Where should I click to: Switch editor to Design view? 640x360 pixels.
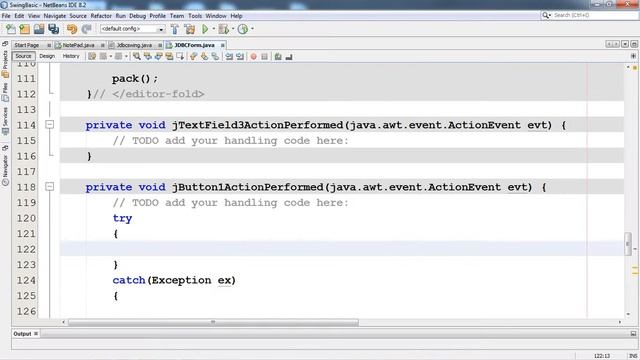coord(47,56)
